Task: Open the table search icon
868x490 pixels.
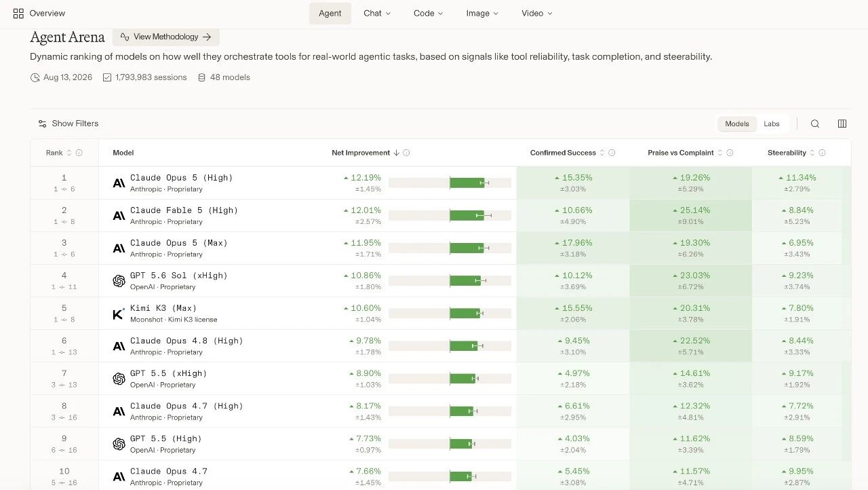Action: 815,124
